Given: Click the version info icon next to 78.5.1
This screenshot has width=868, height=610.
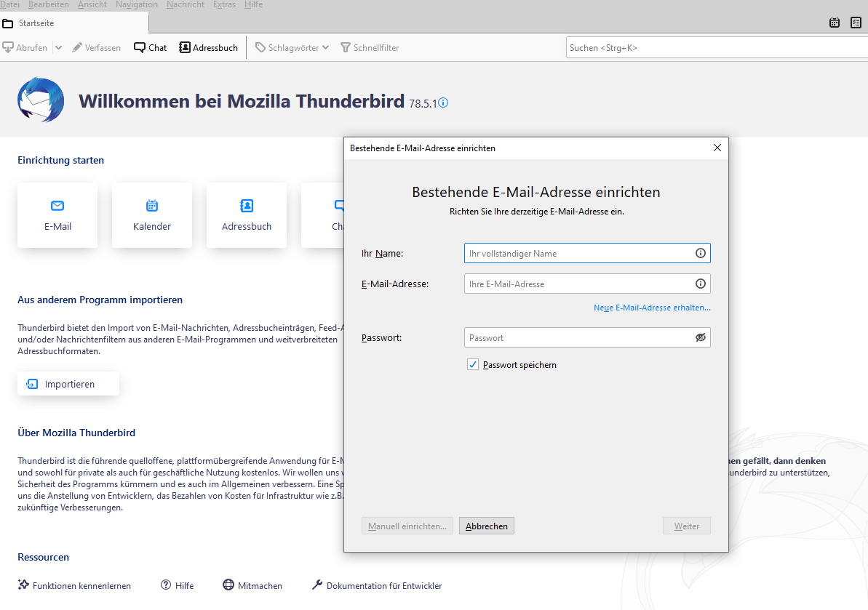Looking at the screenshot, I should point(443,103).
